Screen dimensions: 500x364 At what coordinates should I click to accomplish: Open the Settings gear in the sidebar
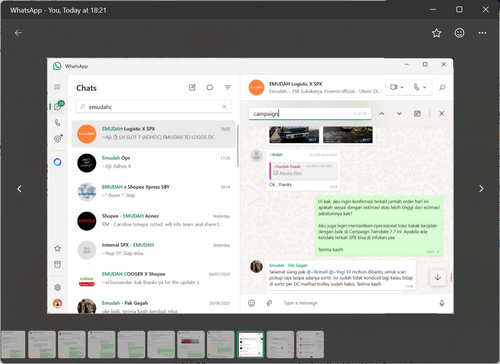pyautogui.click(x=57, y=287)
